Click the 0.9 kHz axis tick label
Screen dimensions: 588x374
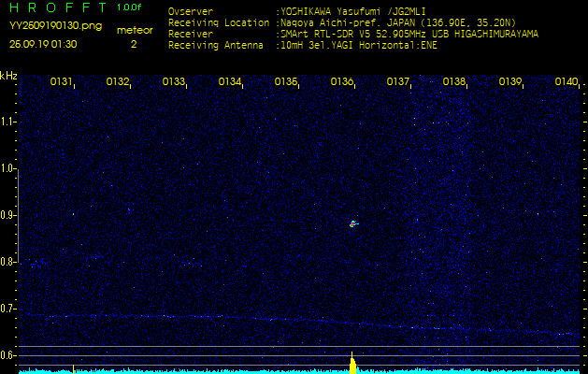click(x=7, y=215)
